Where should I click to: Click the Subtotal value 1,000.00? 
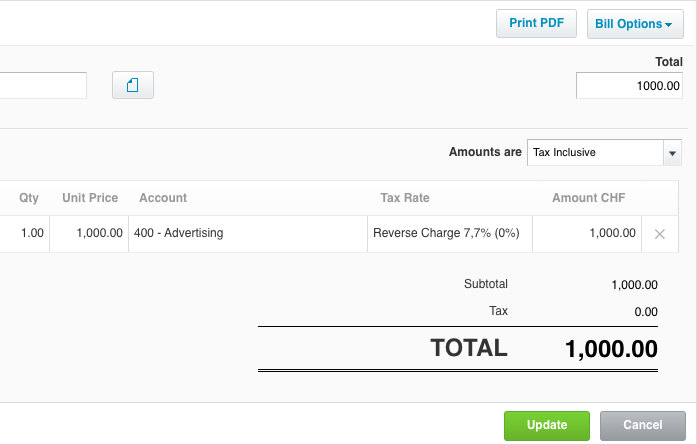pyautogui.click(x=634, y=285)
